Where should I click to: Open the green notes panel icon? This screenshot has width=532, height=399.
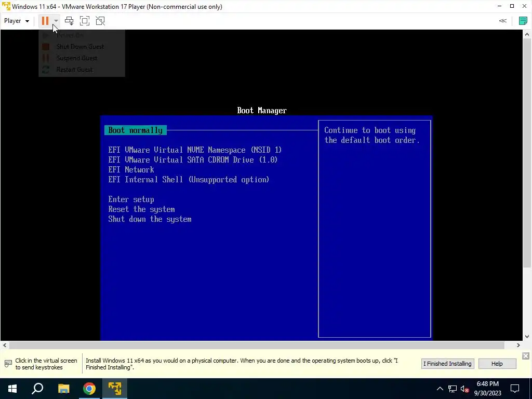pyautogui.click(x=523, y=21)
